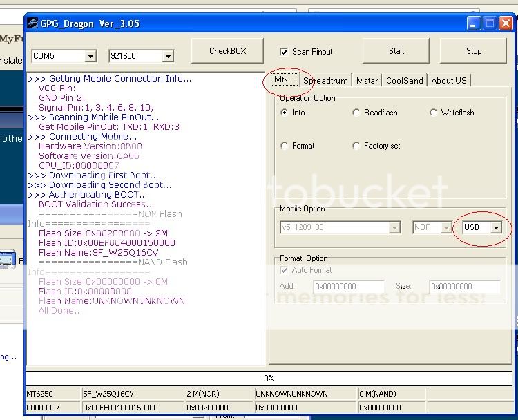Click the 0% progress bar
The height and width of the screenshot is (420, 518).
point(269,378)
